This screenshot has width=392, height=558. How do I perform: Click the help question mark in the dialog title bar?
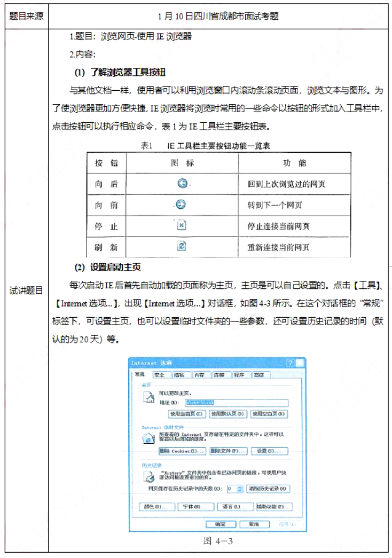[290, 363]
